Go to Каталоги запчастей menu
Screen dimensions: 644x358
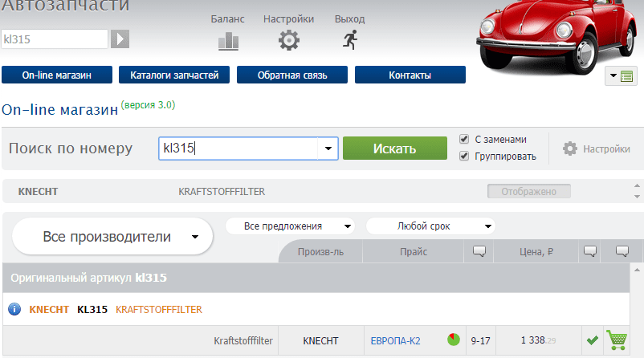[x=174, y=75]
